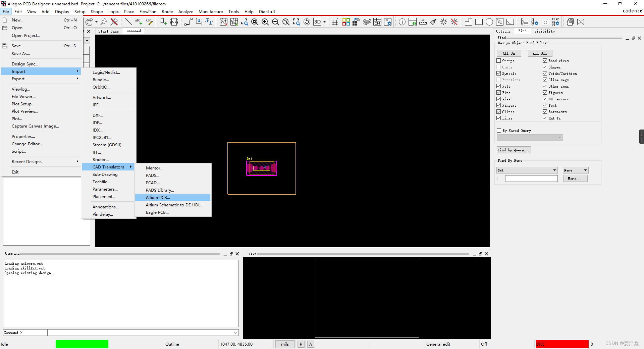The image size is (644, 349).
Task: Toggle the DRC errors checkbox
Action: coord(545,99)
